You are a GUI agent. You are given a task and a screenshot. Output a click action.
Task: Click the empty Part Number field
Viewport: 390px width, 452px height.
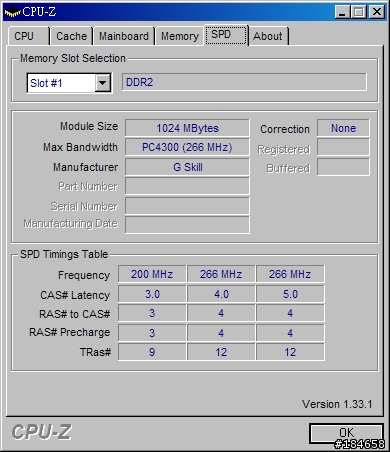click(187, 186)
